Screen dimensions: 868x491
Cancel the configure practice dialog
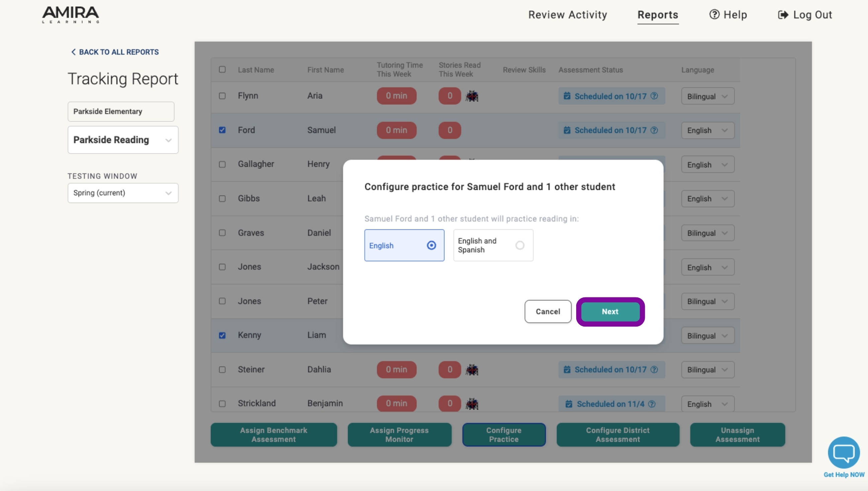[x=548, y=311]
